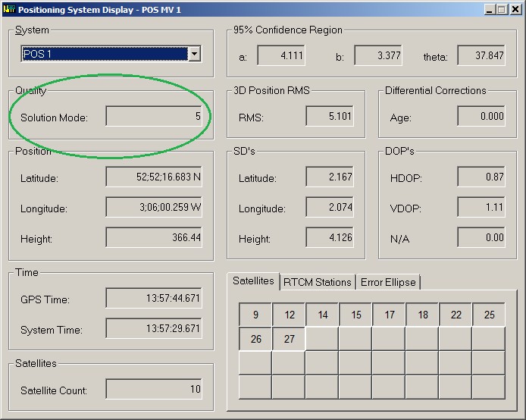The width and height of the screenshot is (526, 420).
Task: Close the Positioning System Display window
Action: 515,9
